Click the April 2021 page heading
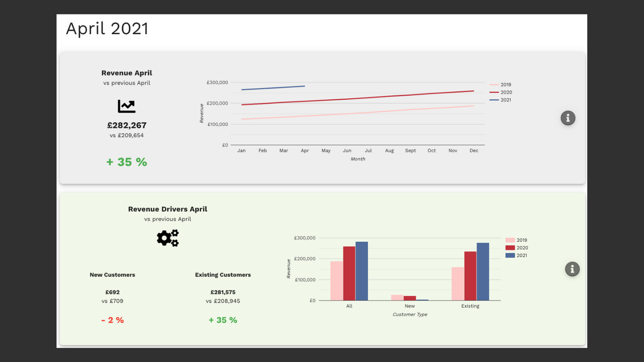Screen dimensions: 644x362 click(x=107, y=29)
